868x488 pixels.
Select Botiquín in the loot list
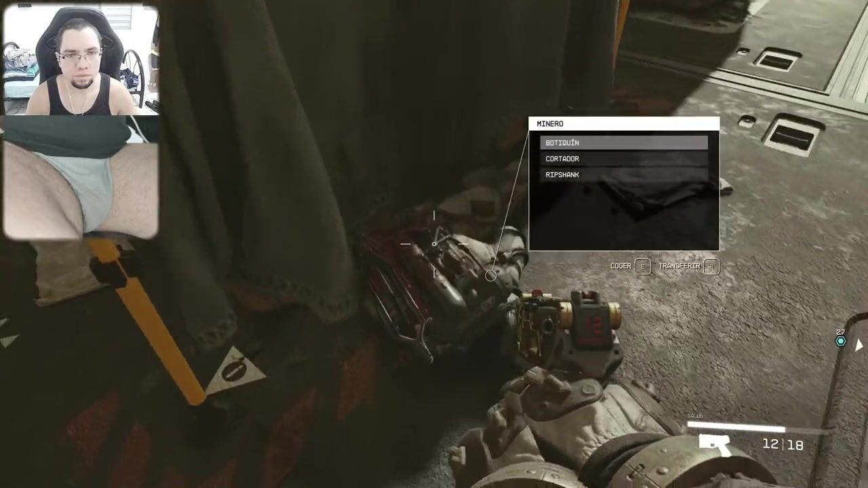click(x=623, y=143)
